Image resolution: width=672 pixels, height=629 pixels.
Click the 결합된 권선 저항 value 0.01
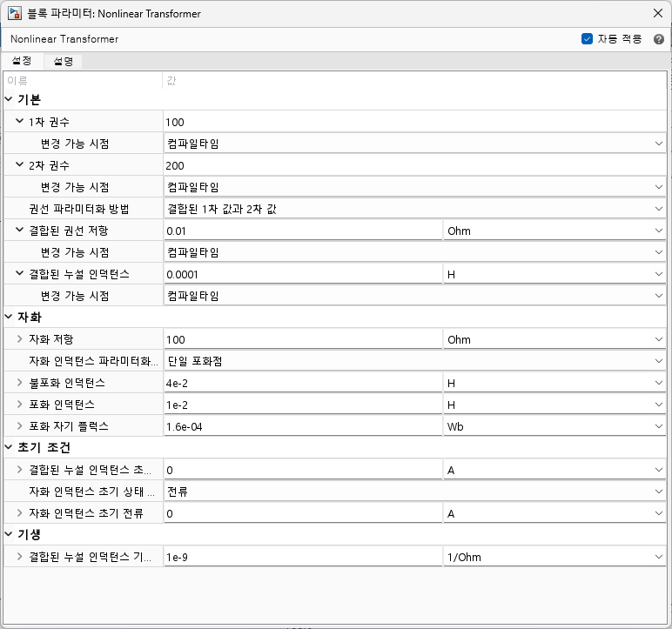click(x=303, y=231)
